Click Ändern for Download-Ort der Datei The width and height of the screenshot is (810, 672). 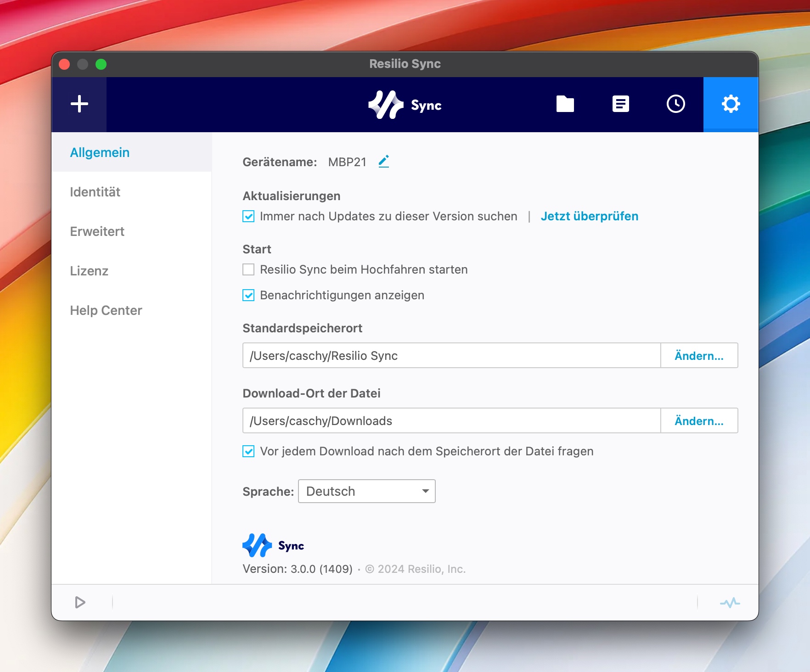[x=699, y=421]
